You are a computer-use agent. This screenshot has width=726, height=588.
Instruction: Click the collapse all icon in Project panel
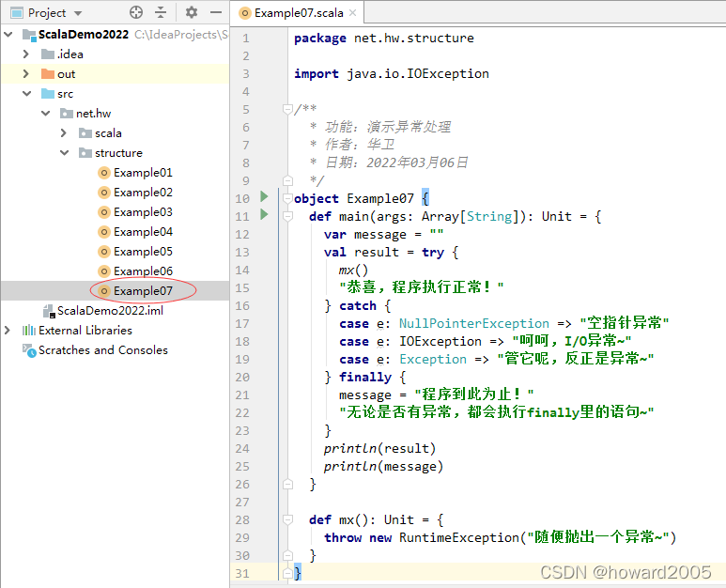pyautogui.click(x=161, y=12)
